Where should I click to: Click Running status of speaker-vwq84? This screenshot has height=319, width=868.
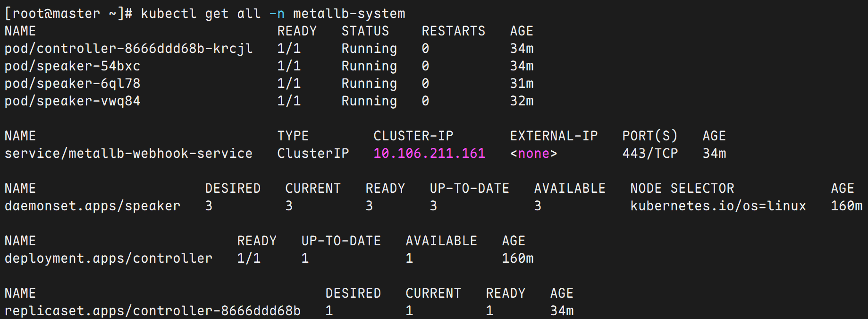[x=369, y=101]
